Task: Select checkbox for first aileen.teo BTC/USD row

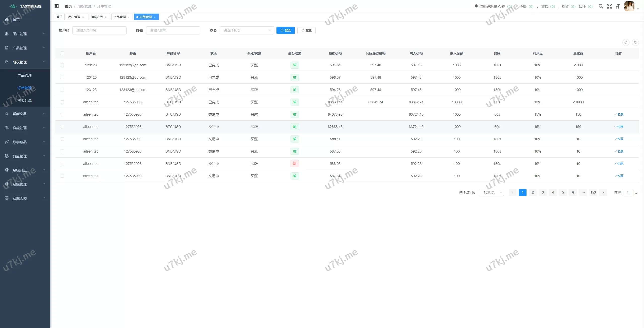Action: click(x=62, y=102)
